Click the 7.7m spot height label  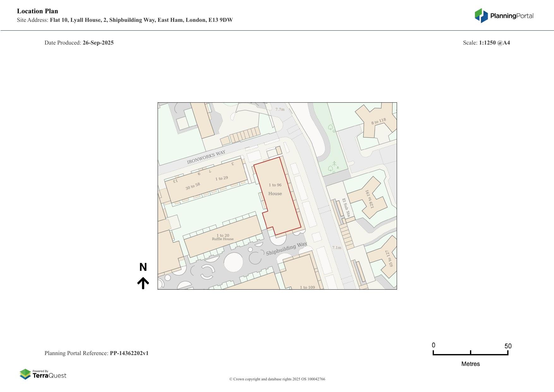point(280,110)
